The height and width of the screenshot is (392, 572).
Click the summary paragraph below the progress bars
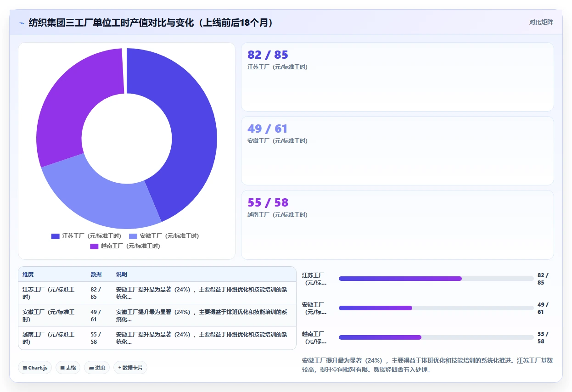coord(427,365)
